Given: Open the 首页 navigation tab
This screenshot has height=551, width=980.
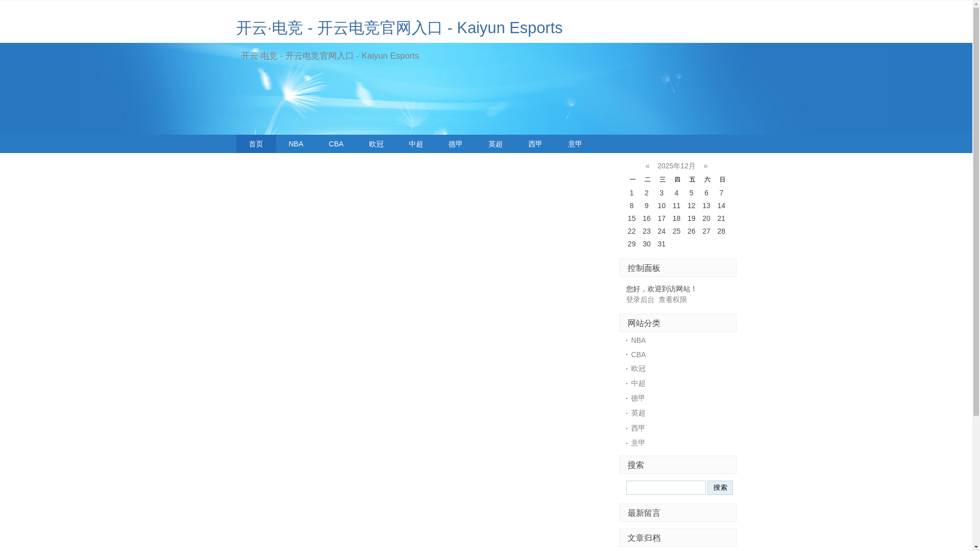Looking at the screenshot, I should pyautogui.click(x=256, y=144).
